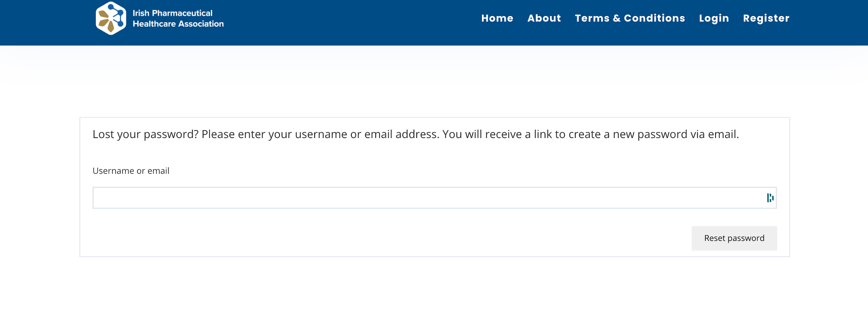
Task: Go to the About page
Action: click(x=544, y=18)
